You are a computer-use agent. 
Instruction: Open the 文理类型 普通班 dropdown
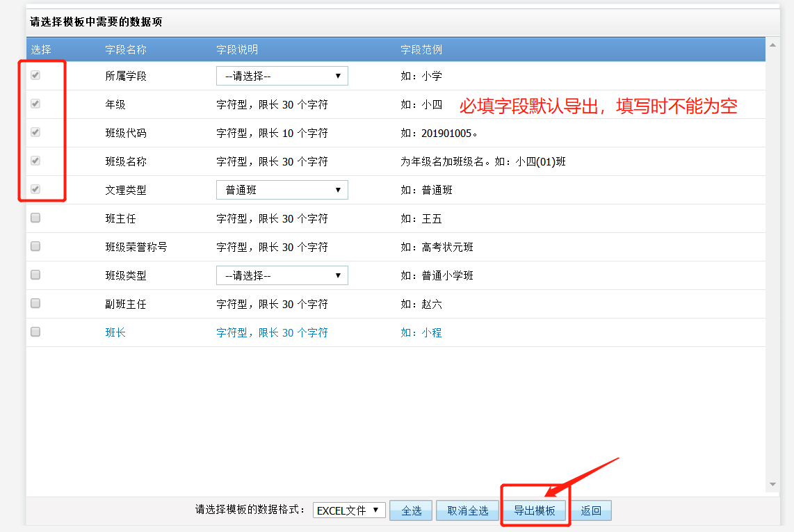(282, 189)
